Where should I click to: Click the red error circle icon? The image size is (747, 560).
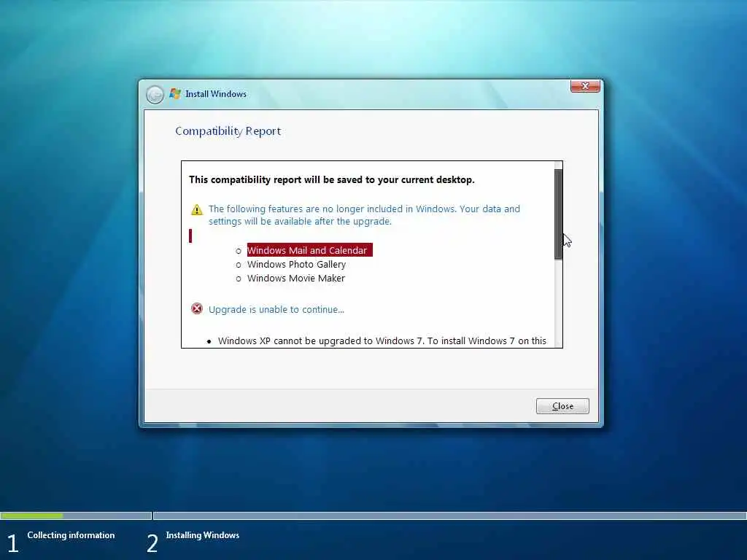197,309
